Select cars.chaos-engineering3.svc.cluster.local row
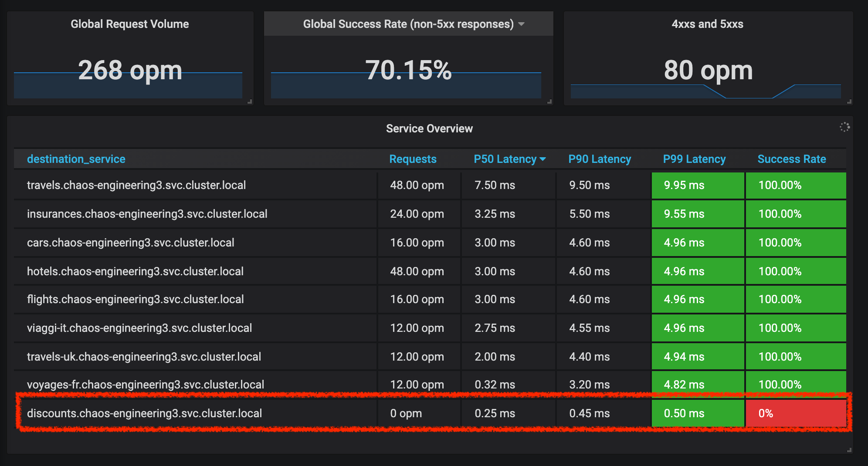Screen dimensions: 868x466 430,243
